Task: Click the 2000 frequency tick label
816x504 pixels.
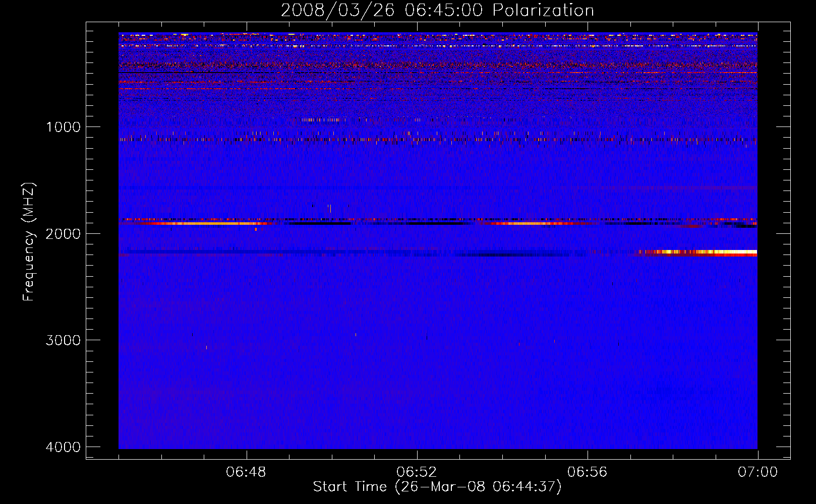Action: 63,233
